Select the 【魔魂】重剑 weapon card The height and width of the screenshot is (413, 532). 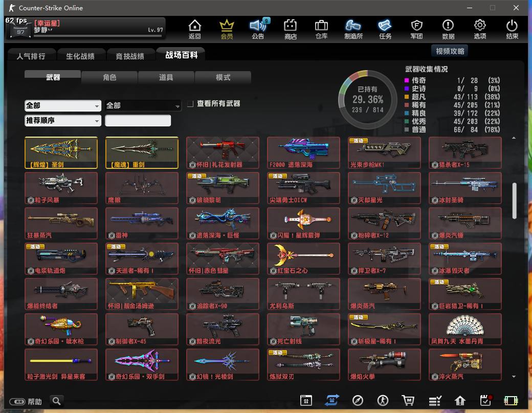click(142, 153)
